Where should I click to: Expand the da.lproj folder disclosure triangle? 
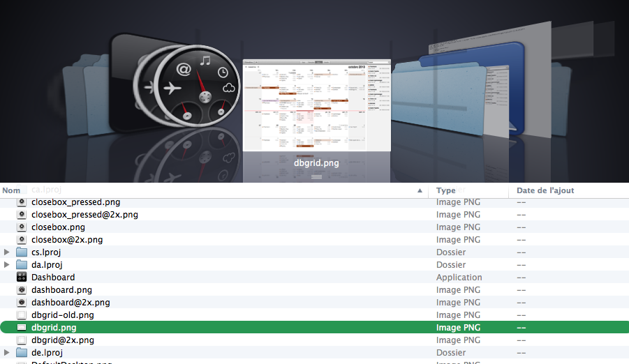(x=6, y=264)
